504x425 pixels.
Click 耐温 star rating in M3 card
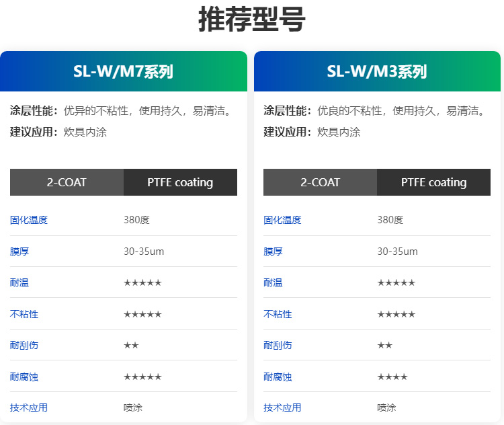point(396,283)
